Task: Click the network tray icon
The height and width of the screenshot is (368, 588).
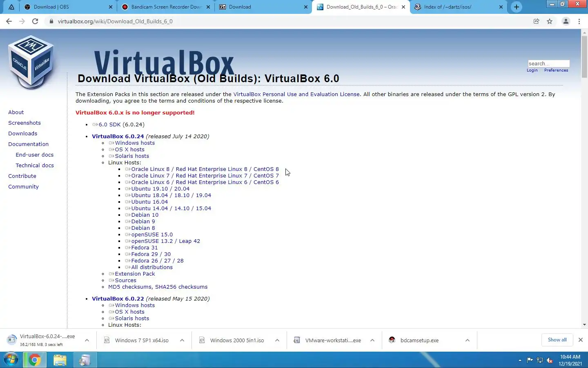Action: coord(540,360)
